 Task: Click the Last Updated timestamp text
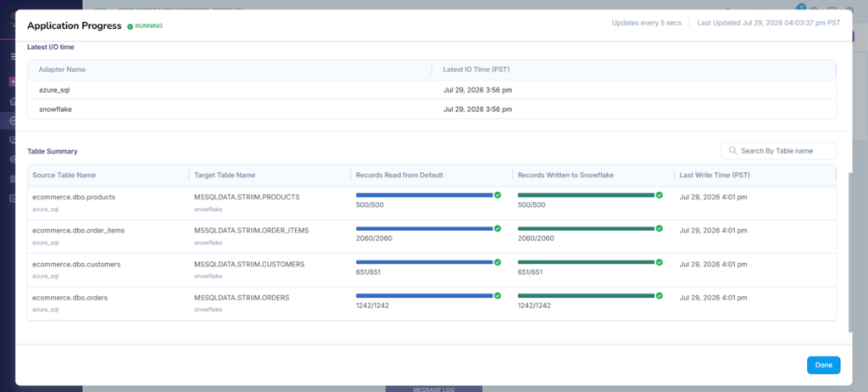(x=769, y=23)
